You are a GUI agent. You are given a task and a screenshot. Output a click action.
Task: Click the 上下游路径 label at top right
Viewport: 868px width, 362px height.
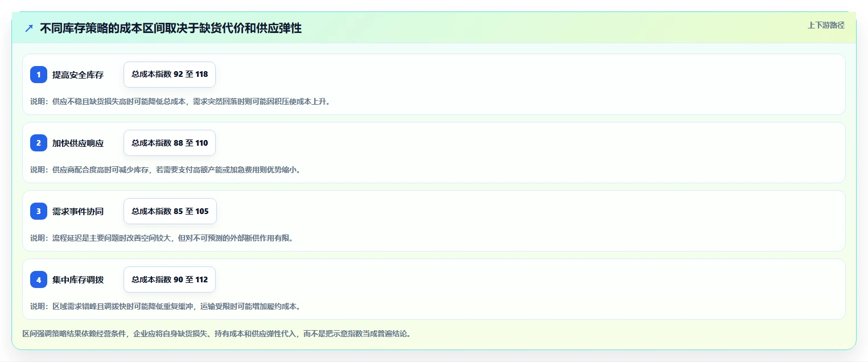click(x=826, y=25)
